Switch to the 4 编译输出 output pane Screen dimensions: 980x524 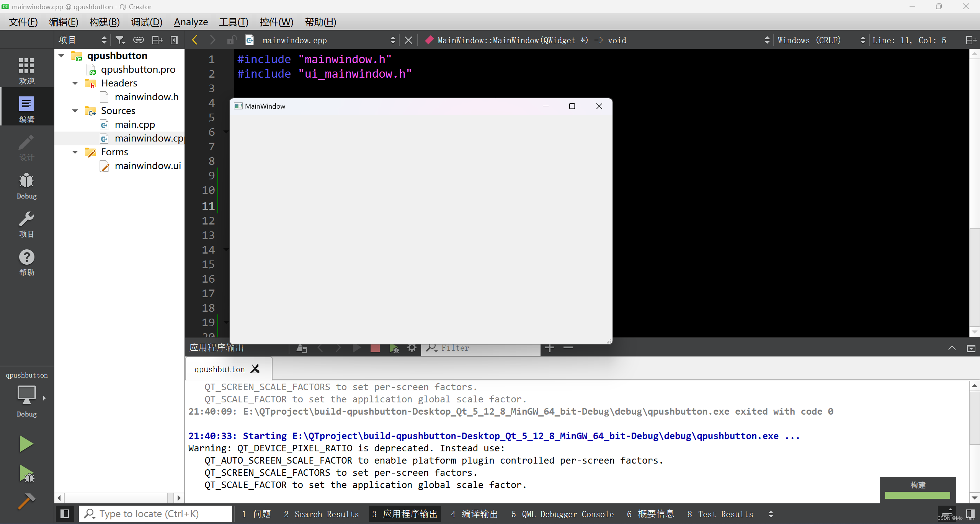point(474,514)
